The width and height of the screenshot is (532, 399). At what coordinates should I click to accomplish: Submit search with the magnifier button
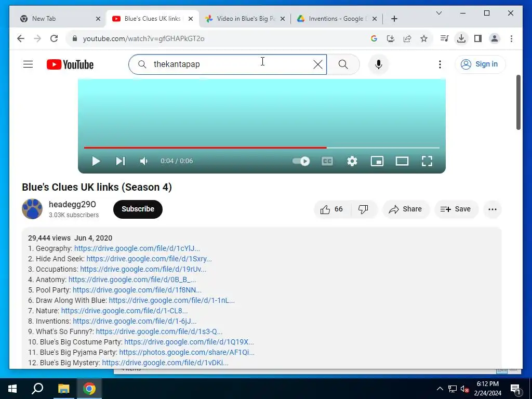coord(343,64)
